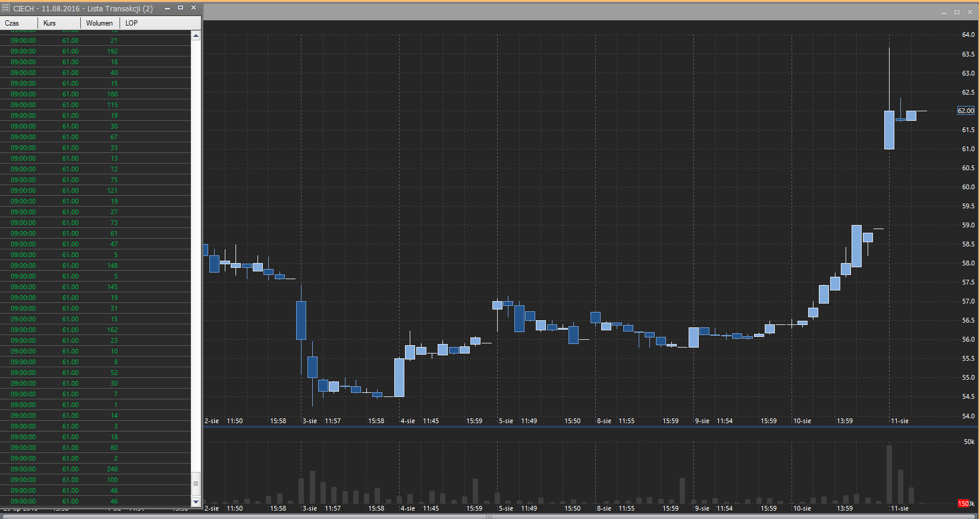
Task: Maximize the Lista Transakcji window
Action: 180,8
